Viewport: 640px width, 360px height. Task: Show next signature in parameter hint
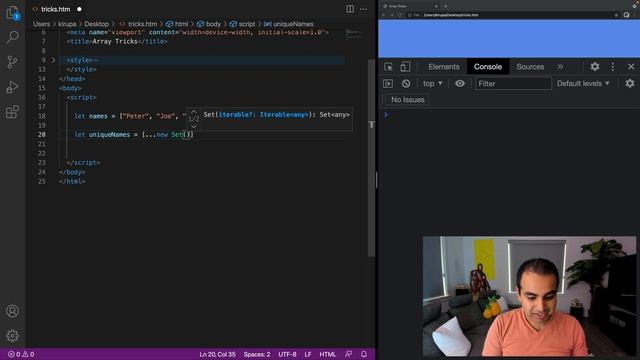point(194,126)
